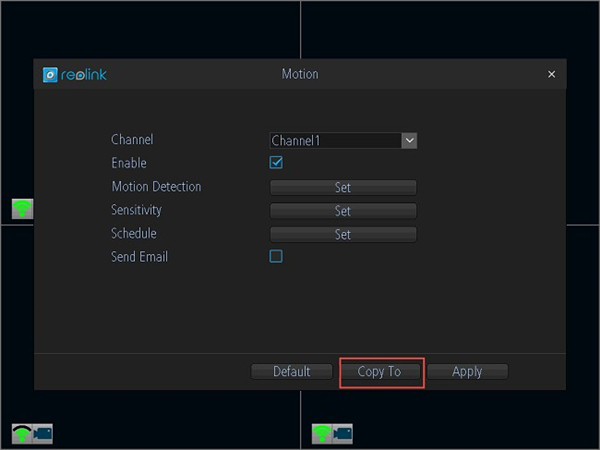Apply the motion settings

click(x=467, y=372)
